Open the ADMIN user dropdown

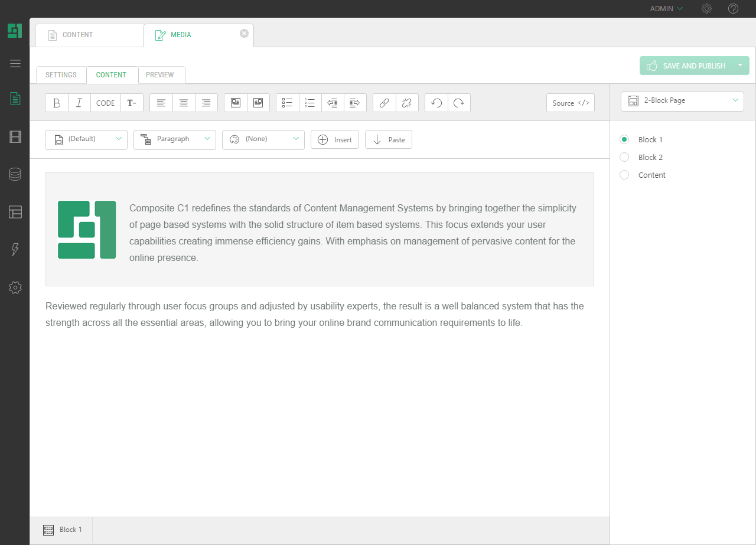pyautogui.click(x=667, y=8)
